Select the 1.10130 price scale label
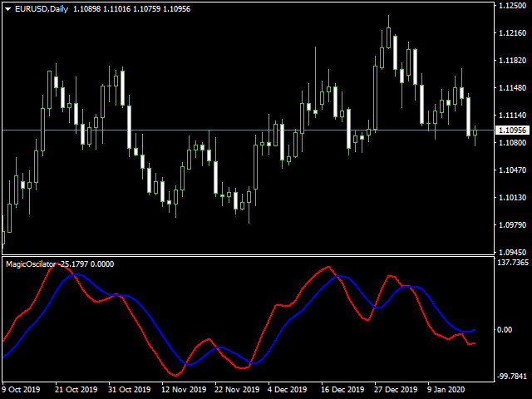The height and width of the screenshot is (399, 532). point(512,198)
